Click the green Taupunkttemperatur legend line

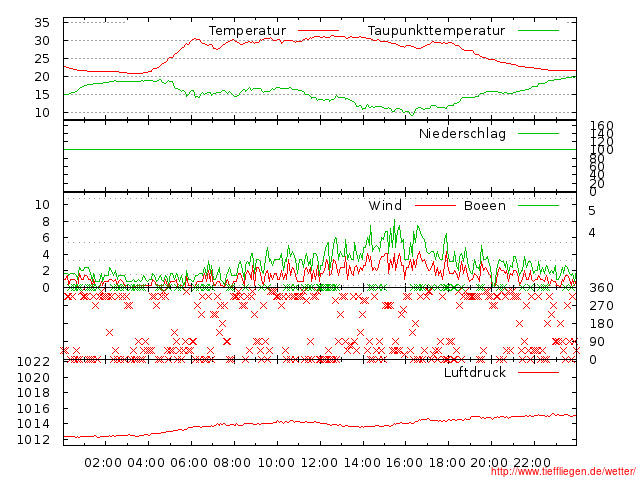coord(538,31)
